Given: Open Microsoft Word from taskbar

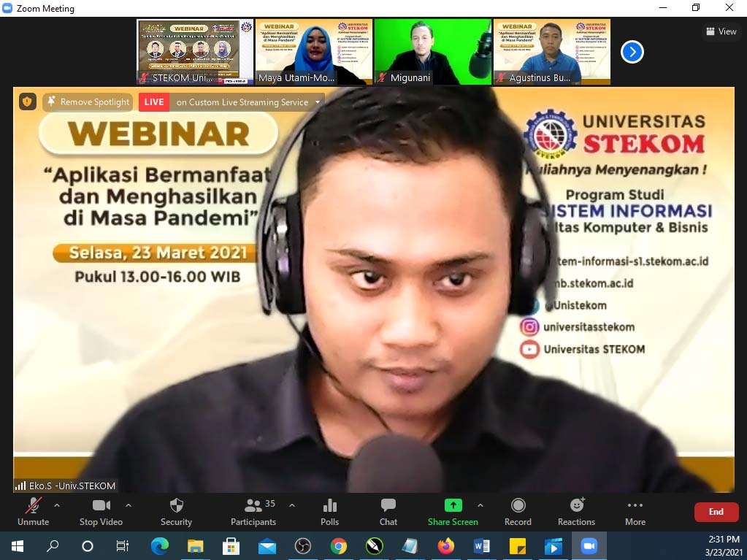Looking at the screenshot, I should 482,545.
